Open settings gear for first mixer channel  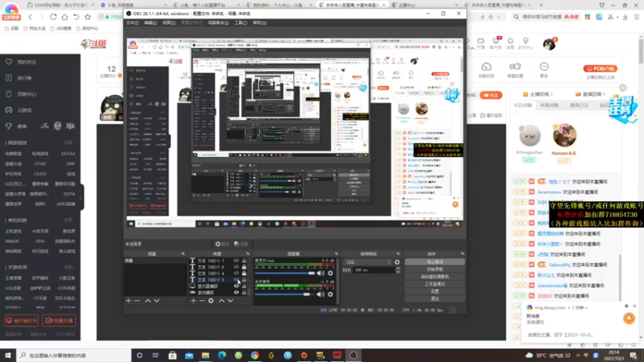coord(330,273)
